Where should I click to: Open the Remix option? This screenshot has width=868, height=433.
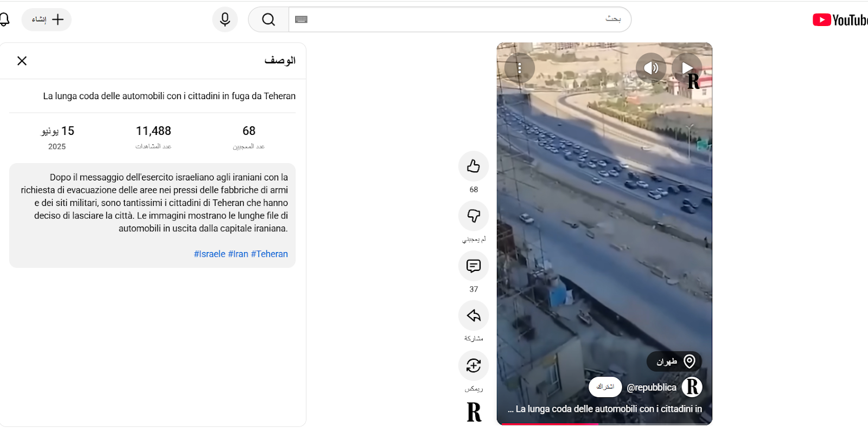point(473,366)
